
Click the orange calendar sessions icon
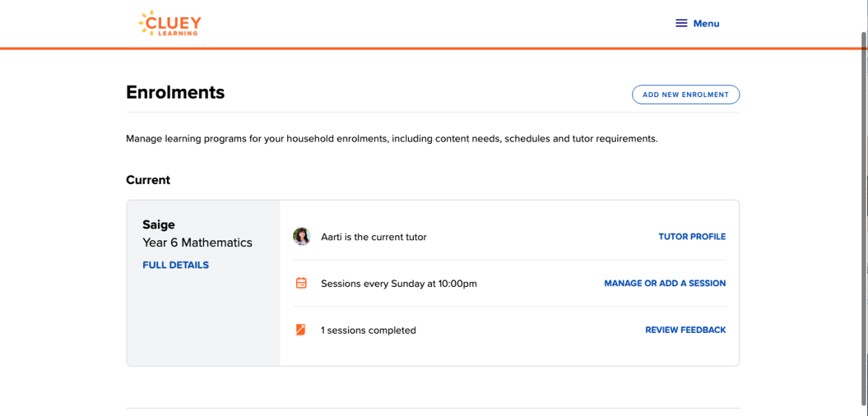coord(301,283)
